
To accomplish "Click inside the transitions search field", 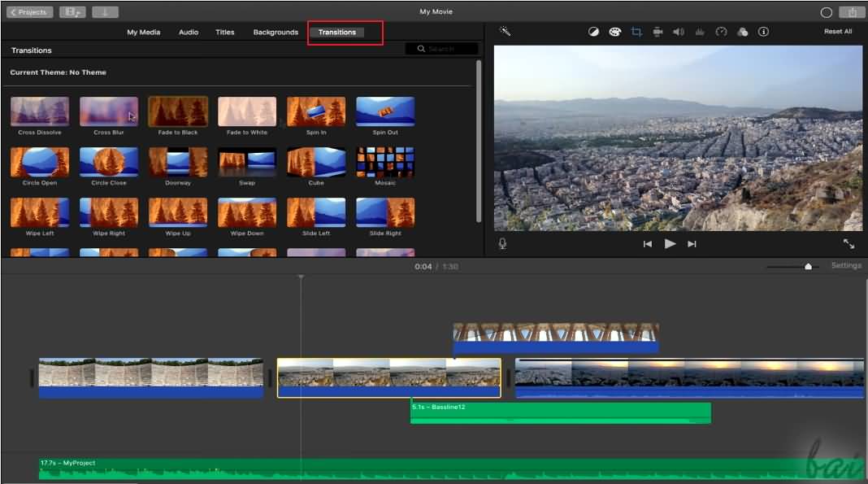I will 445,48.
